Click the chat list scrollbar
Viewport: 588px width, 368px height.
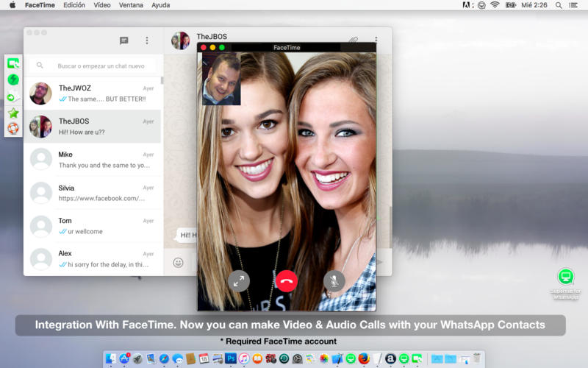[162, 80]
